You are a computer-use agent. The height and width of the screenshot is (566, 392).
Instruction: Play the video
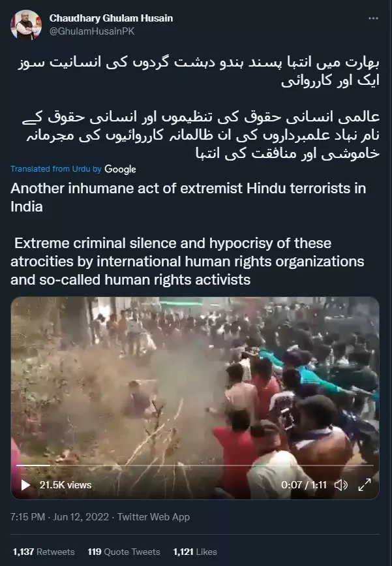25,485
